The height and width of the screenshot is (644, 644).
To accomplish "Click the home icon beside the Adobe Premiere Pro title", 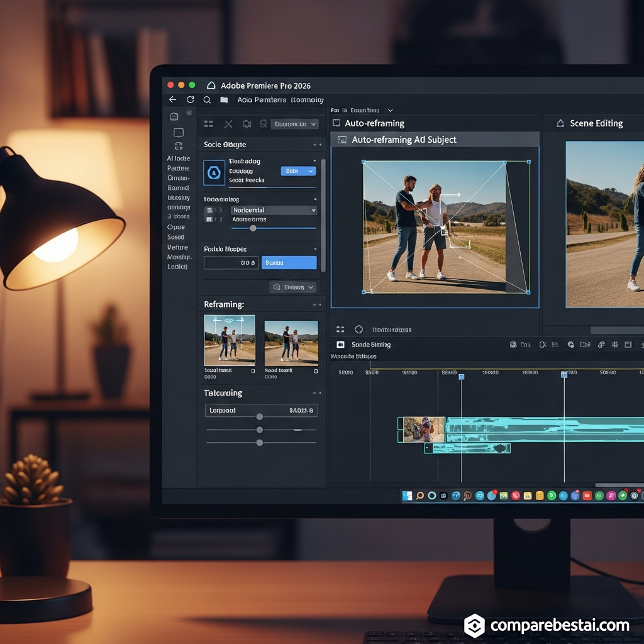I will click(x=211, y=86).
